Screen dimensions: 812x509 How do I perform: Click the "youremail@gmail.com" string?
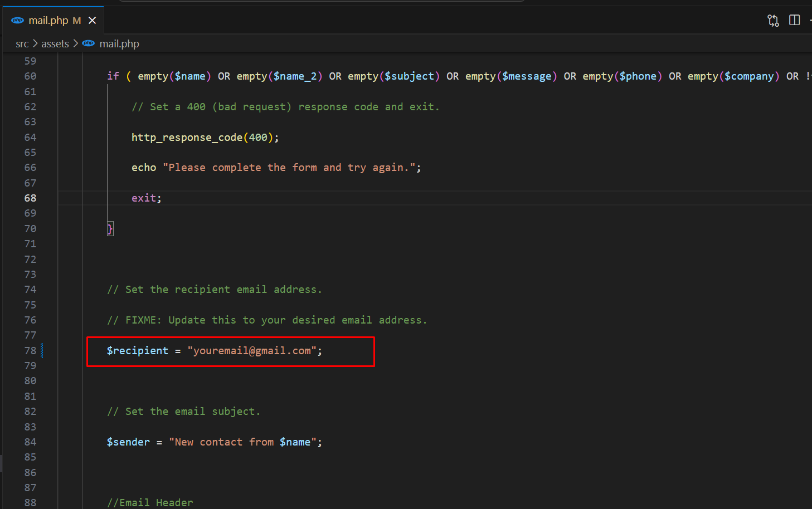pos(252,351)
